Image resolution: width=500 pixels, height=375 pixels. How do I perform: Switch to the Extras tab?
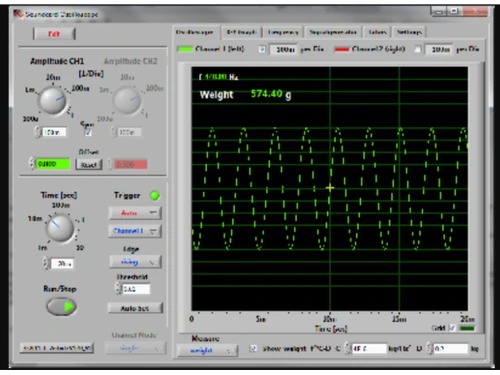click(x=377, y=32)
